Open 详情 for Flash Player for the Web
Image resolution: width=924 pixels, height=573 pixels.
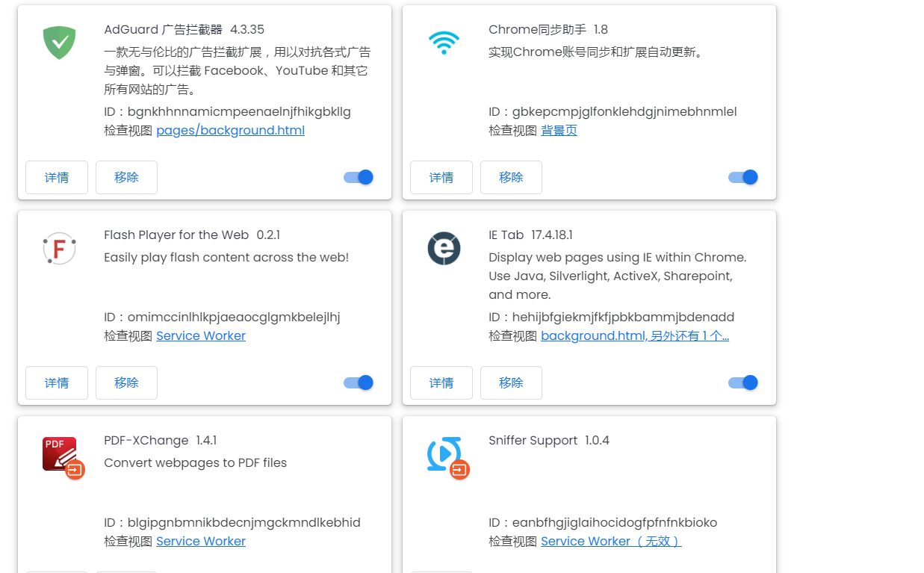57,382
